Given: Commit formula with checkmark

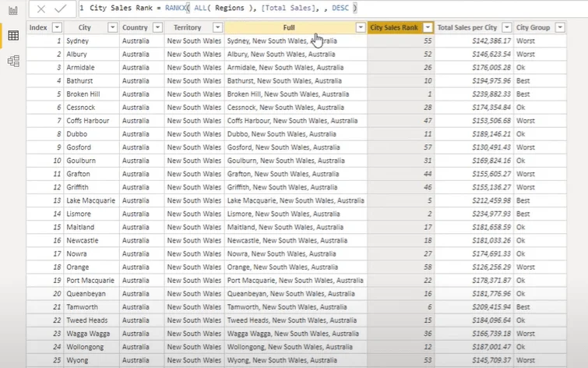Looking at the screenshot, I should 61,9.
